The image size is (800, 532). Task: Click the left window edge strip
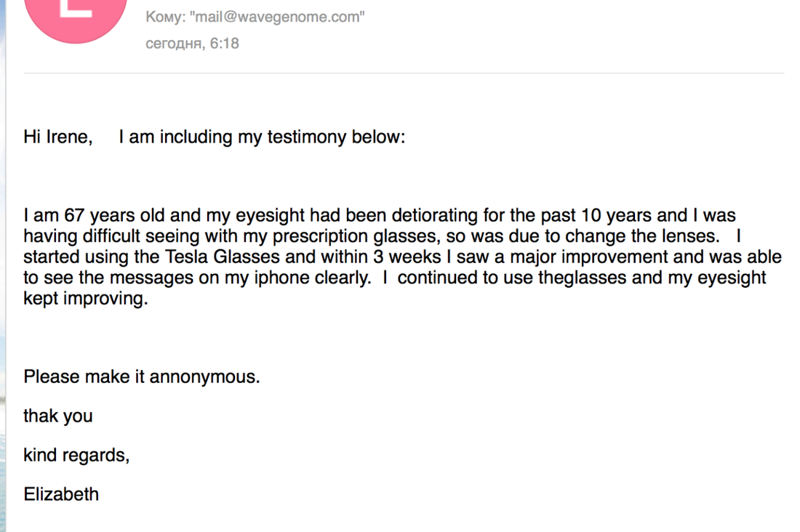pos(3,266)
